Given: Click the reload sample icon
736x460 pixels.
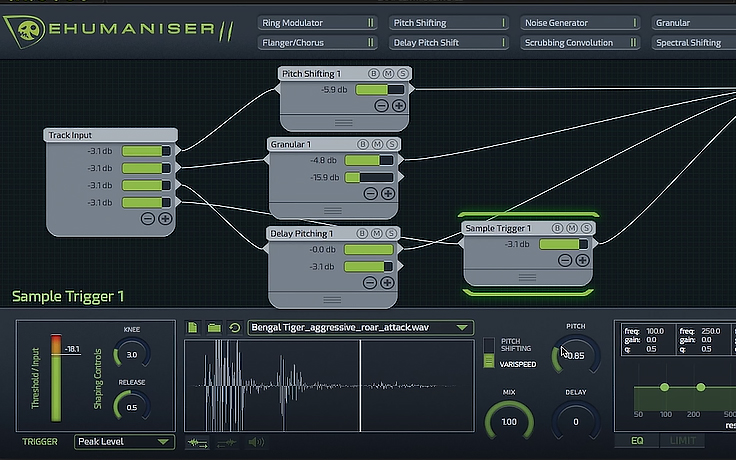Looking at the screenshot, I should [235, 328].
